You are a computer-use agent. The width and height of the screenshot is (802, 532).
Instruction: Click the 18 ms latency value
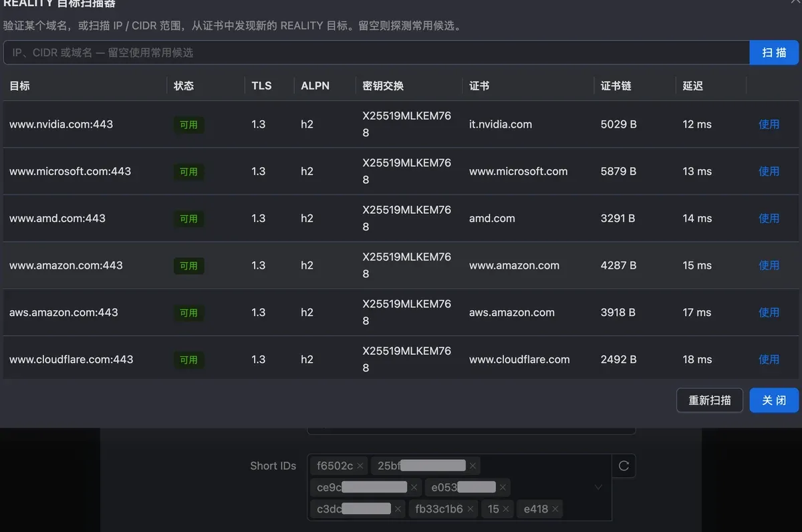tap(697, 359)
